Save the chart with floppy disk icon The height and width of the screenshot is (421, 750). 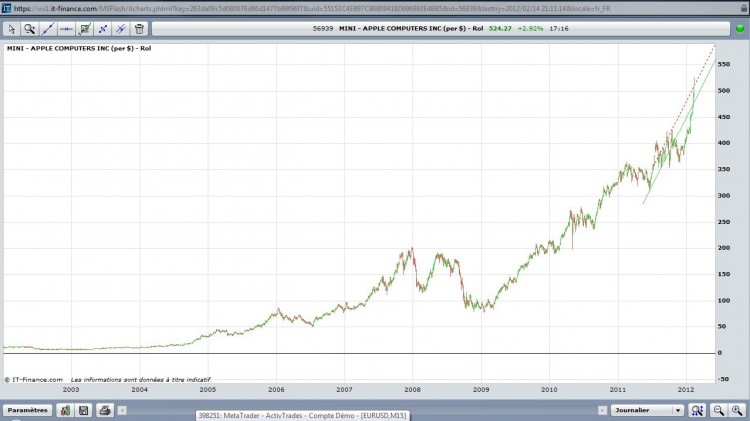click(x=84, y=410)
